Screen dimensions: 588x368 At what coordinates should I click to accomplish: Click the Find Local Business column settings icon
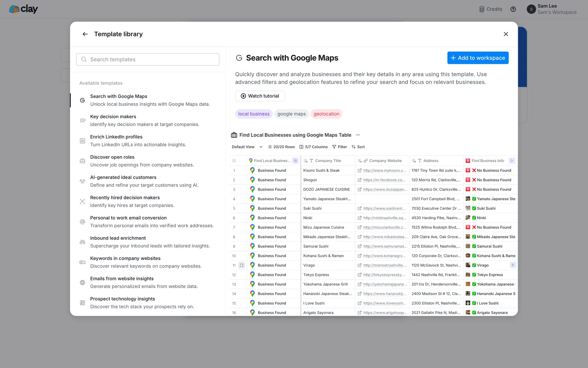[296, 161]
